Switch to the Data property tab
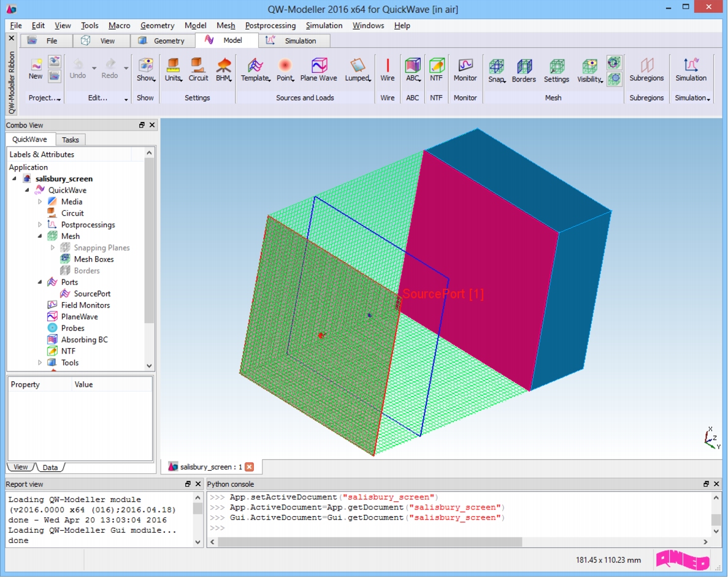The width and height of the screenshot is (728, 578). coord(50,467)
